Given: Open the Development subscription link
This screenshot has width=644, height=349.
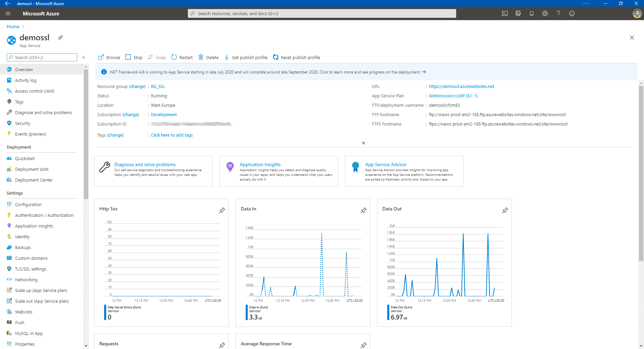Looking at the screenshot, I should pyautogui.click(x=164, y=114).
